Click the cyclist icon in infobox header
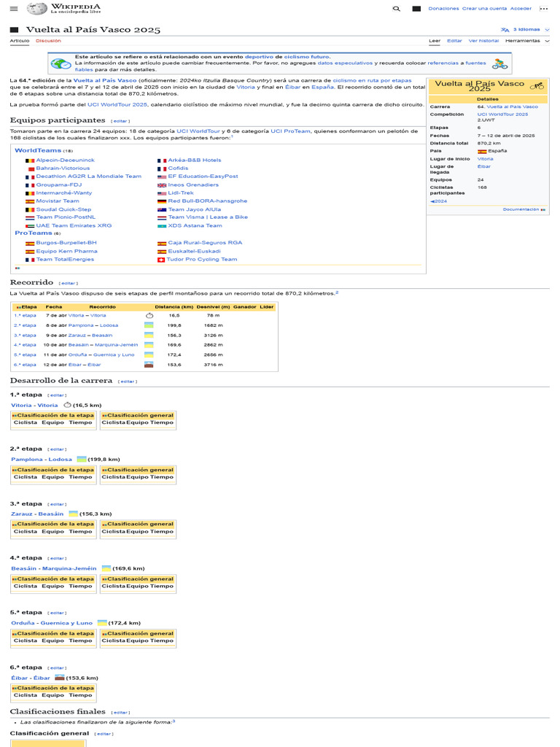The image size is (560, 747). click(537, 86)
